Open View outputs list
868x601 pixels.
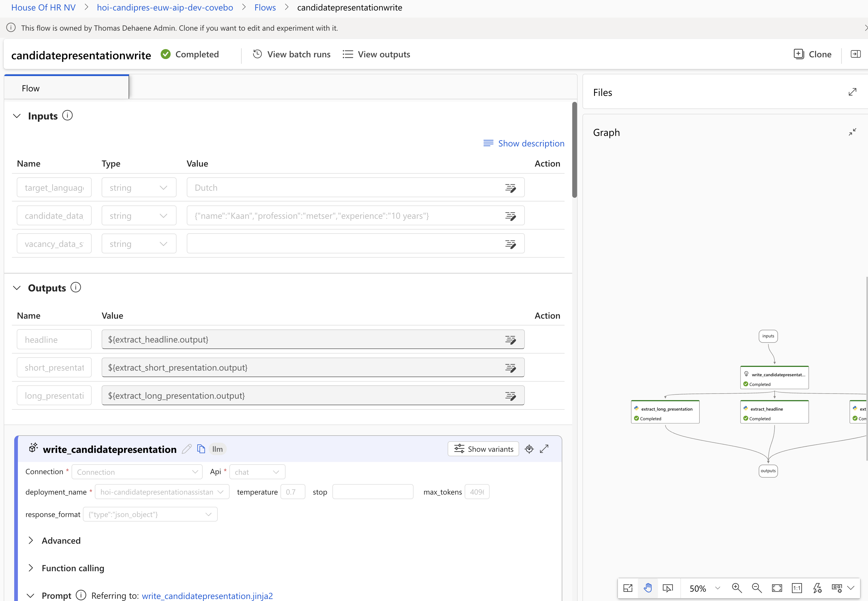(376, 54)
